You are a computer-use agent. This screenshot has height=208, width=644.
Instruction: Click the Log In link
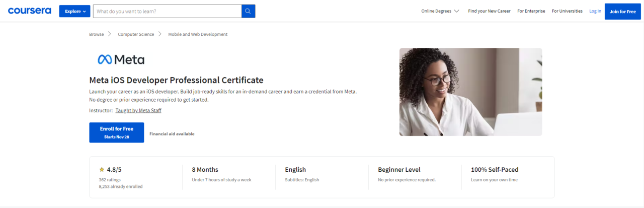(x=595, y=11)
